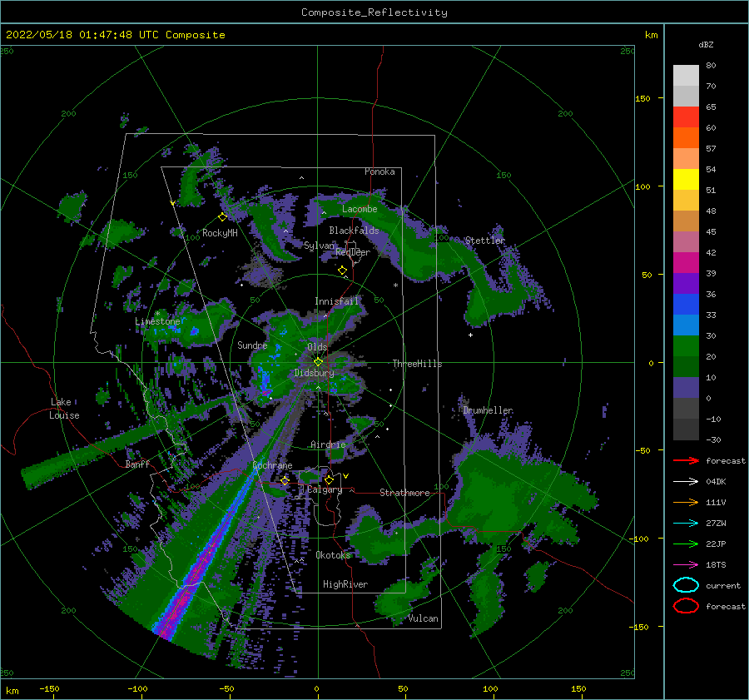Select the white 04DK arrow icon
Viewport: 749px width, 700px height.
[686, 482]
